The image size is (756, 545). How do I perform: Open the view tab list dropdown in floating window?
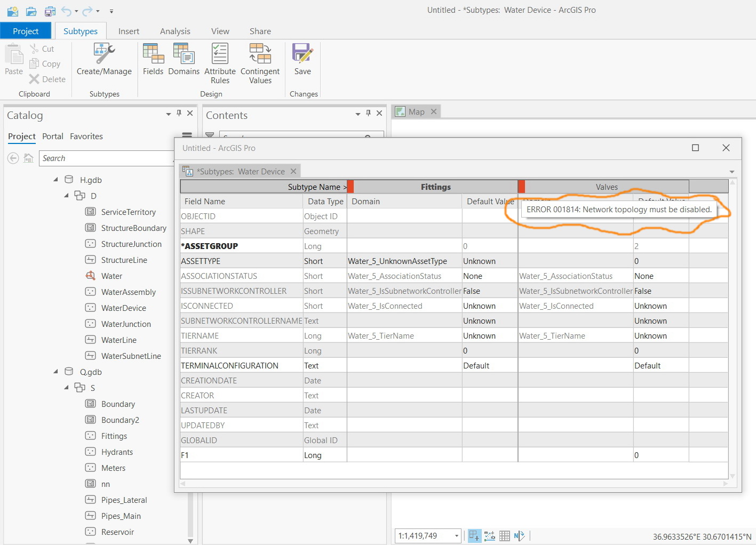732,172
